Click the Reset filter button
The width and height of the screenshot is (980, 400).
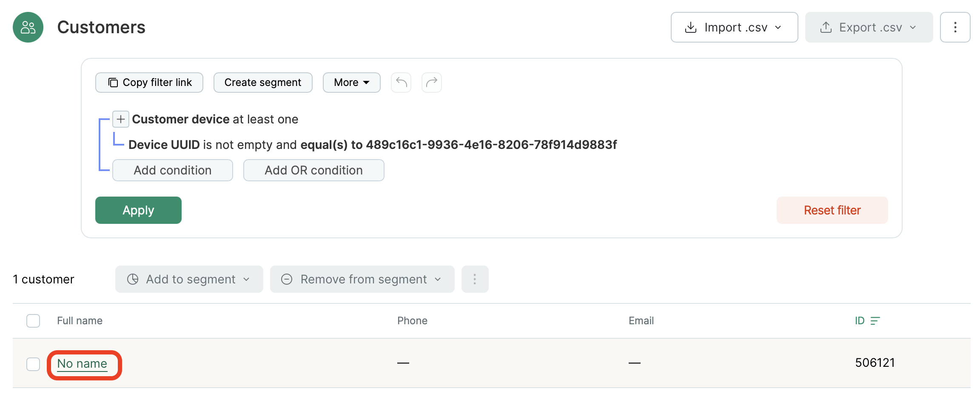pyautogui.click(x=832, y=210)
